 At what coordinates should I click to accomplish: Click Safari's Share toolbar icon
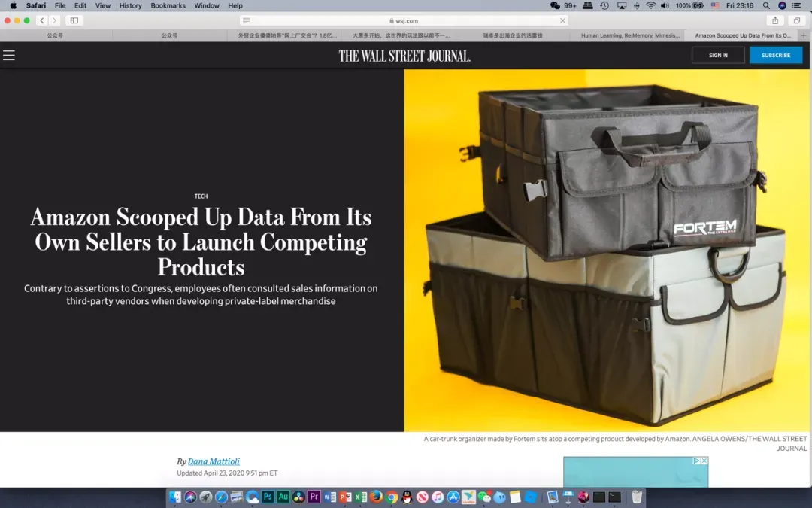[x=775, y=20]
